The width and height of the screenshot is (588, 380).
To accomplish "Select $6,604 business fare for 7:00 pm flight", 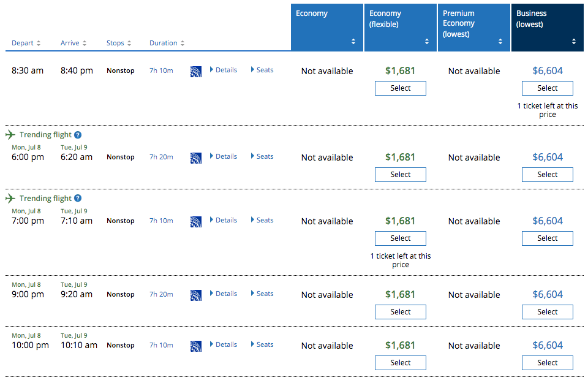I will click(x=547, y=238).
